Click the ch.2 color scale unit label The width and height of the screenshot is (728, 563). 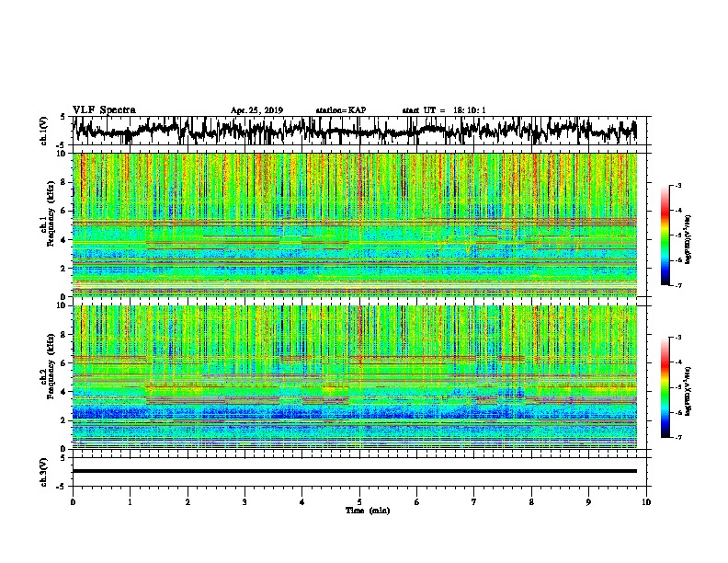(x=688, y=391)
